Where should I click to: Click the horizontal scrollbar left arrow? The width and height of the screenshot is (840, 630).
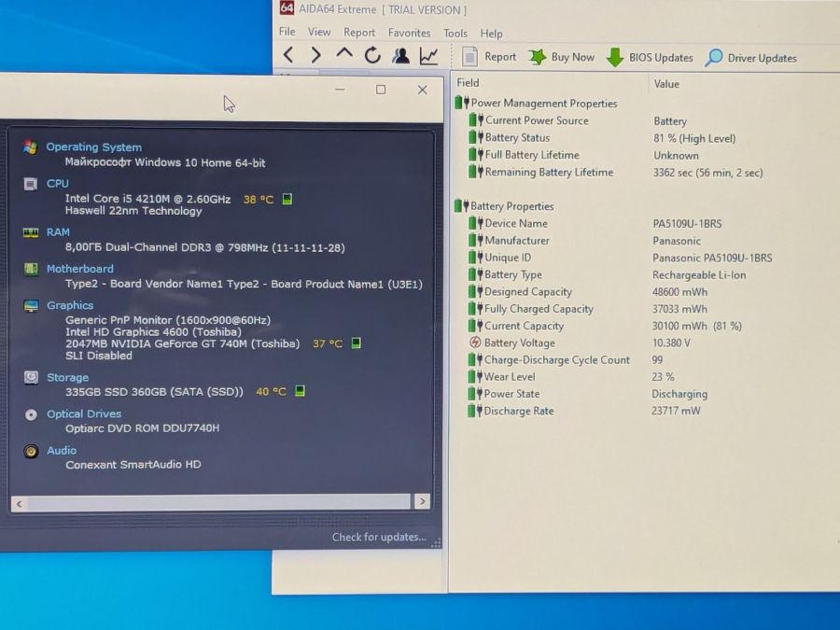point(20,504)
